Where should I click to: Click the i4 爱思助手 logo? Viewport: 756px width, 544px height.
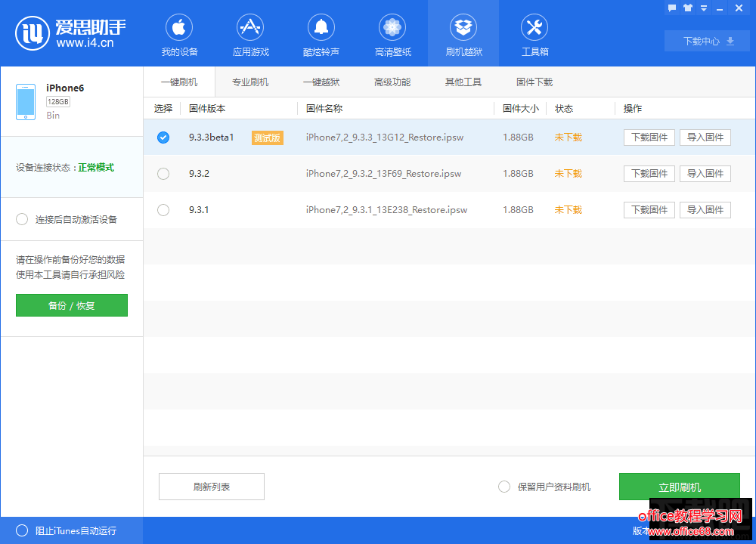pyautogui.click(x=33, y=33)
